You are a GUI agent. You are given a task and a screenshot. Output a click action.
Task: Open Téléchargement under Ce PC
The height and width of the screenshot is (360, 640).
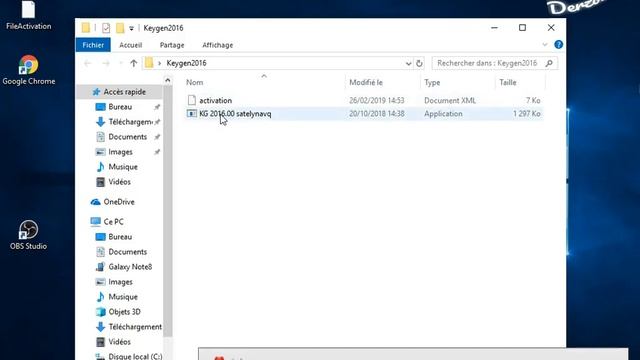(135, 327)
